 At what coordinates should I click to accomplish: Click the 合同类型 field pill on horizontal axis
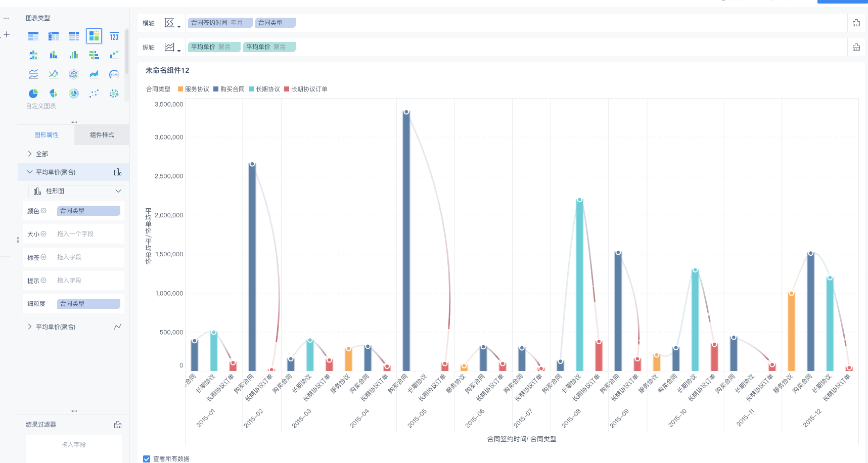pos(276,23)
